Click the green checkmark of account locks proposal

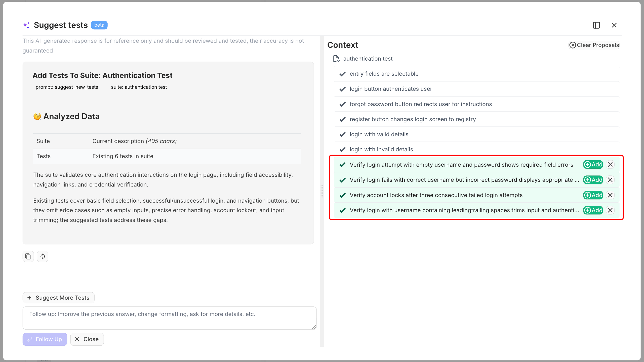click(x=342, y=195)
